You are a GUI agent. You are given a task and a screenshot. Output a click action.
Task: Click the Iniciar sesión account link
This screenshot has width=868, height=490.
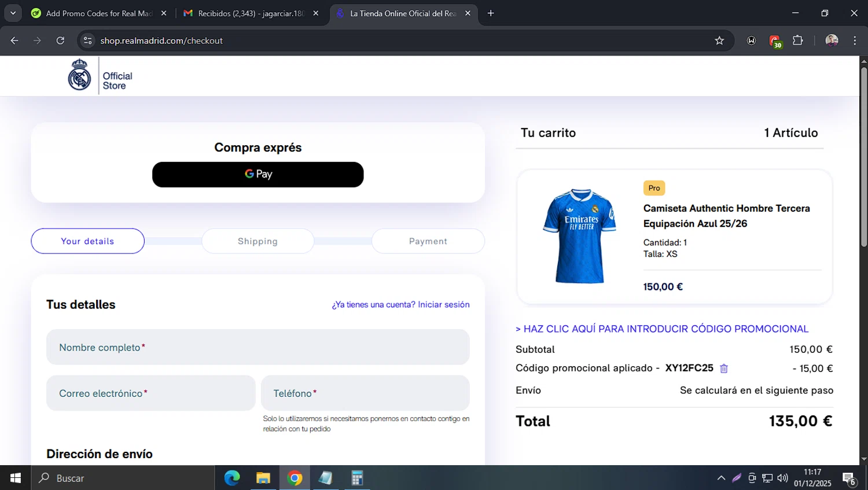tap(444, 304)
